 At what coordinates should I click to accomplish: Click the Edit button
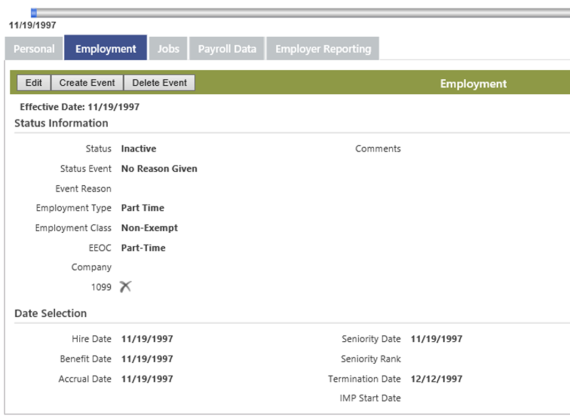34,83
